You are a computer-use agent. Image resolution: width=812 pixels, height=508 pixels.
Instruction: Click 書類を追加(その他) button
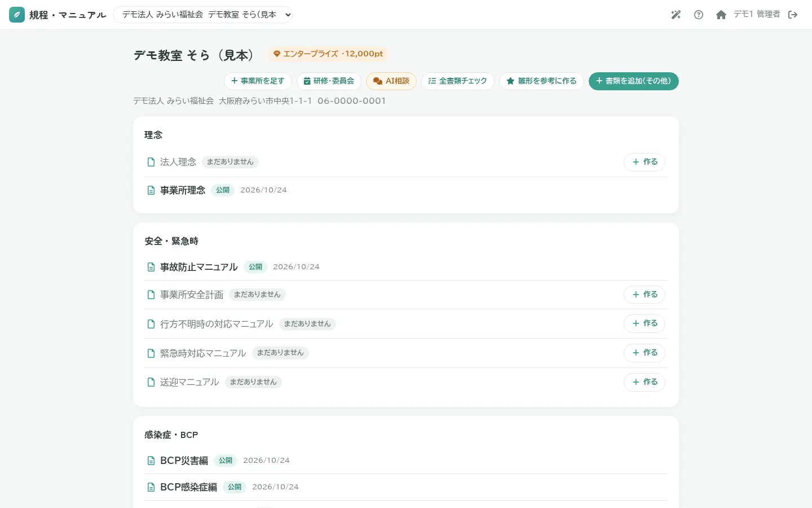(x=634, y=81)
